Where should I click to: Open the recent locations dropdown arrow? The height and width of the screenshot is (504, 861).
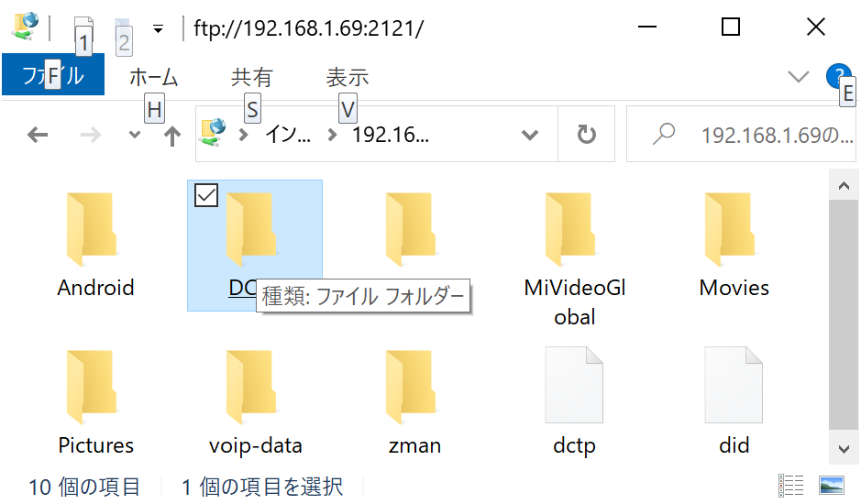(x=135, y=135)
